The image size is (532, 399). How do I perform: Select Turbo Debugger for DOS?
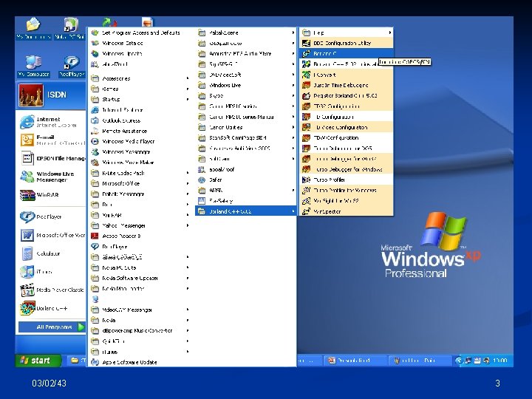coord(346,149)
